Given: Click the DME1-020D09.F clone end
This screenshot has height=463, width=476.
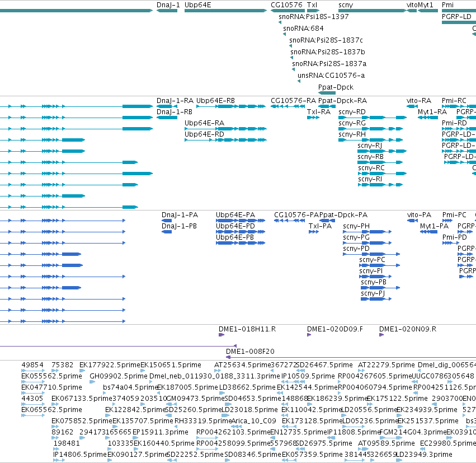Looking at the screenshot, I should point(309,335).
